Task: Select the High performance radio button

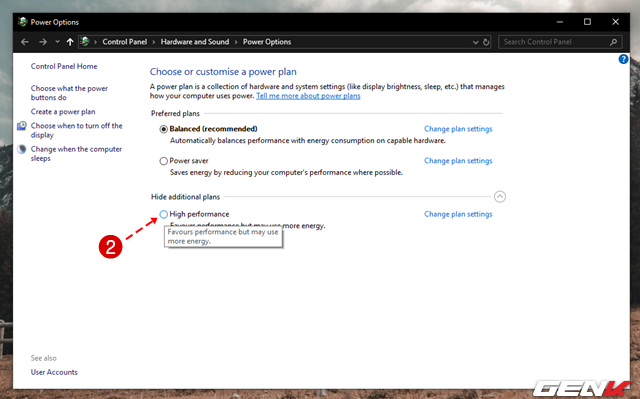Action: pos(164,214)
